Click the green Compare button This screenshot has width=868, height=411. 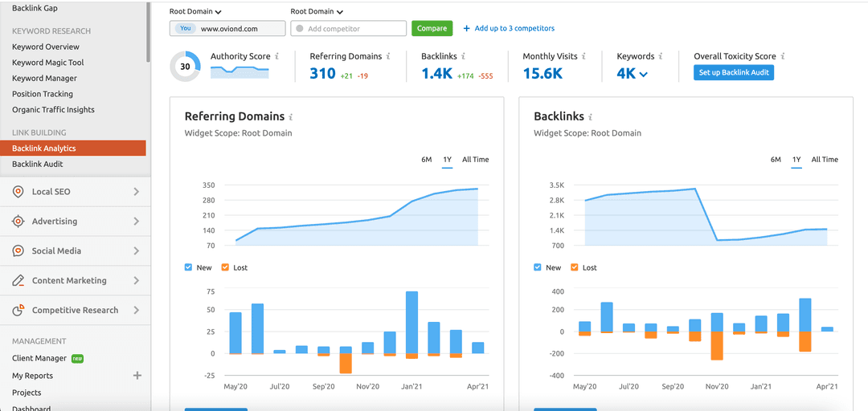point(432,28)
